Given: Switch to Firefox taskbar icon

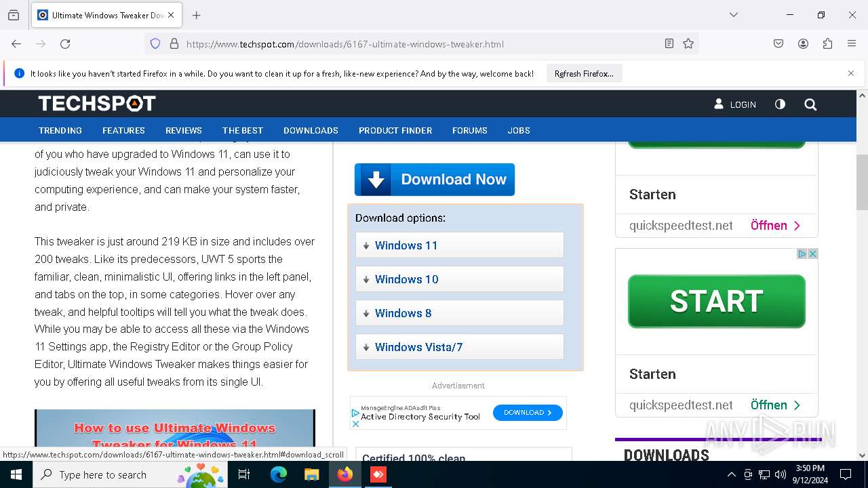Looking at the screenshot, I should (x=345, y=474).
